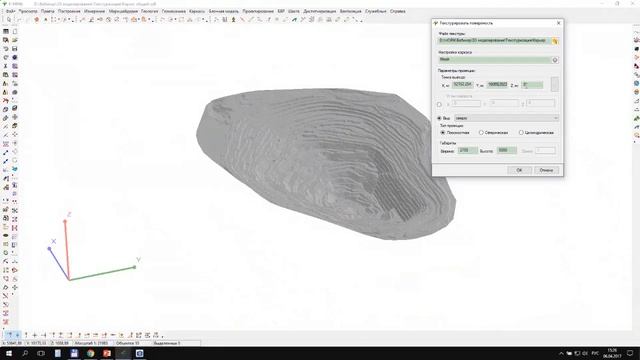The image size is (640, 360).
Task: Open the Просмотр menu
Action: coord(28,11)
